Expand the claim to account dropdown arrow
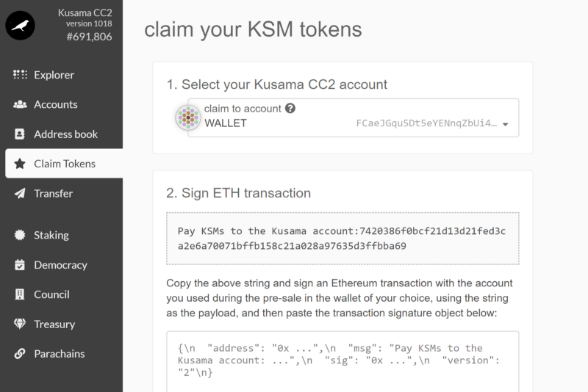Screen dimensions: 588x392 [506, 124]
